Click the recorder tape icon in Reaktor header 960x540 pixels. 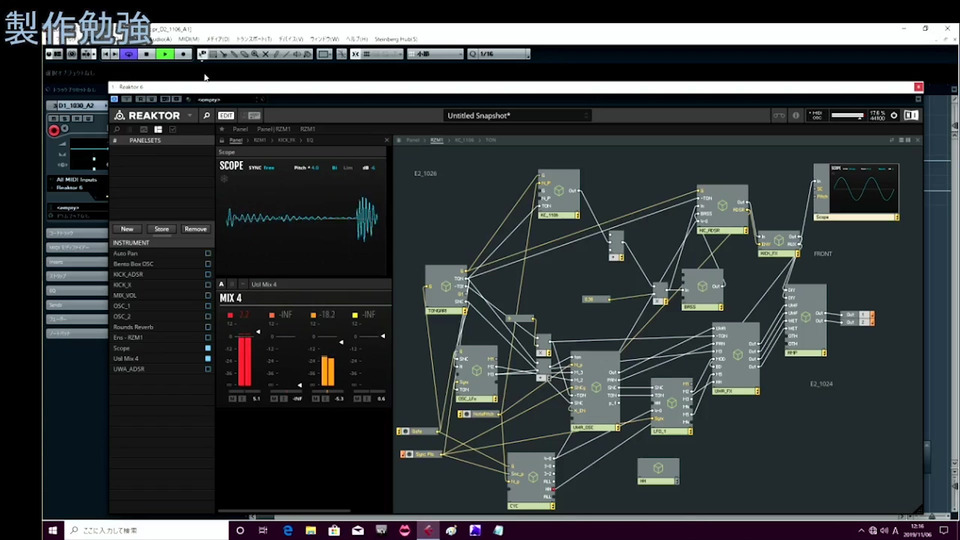coord(779,115)
